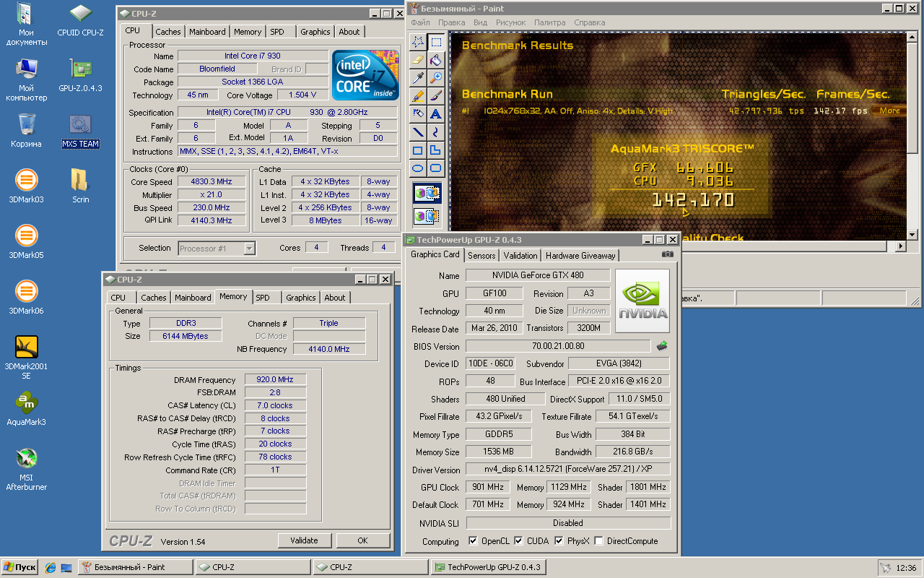Screen dimensions: 924x578
Task: Select the Ellipse tool in Paint
Action: pyautogui.click(x=418, y=168)
